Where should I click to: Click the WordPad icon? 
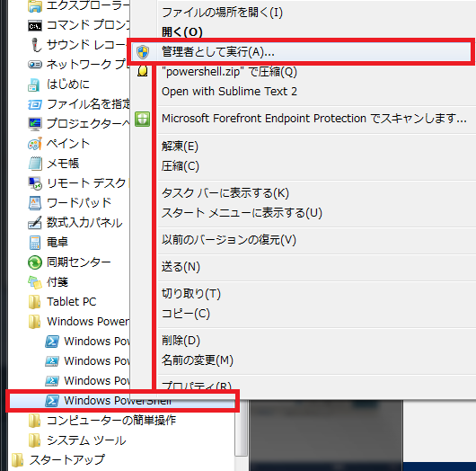point(35,203)
